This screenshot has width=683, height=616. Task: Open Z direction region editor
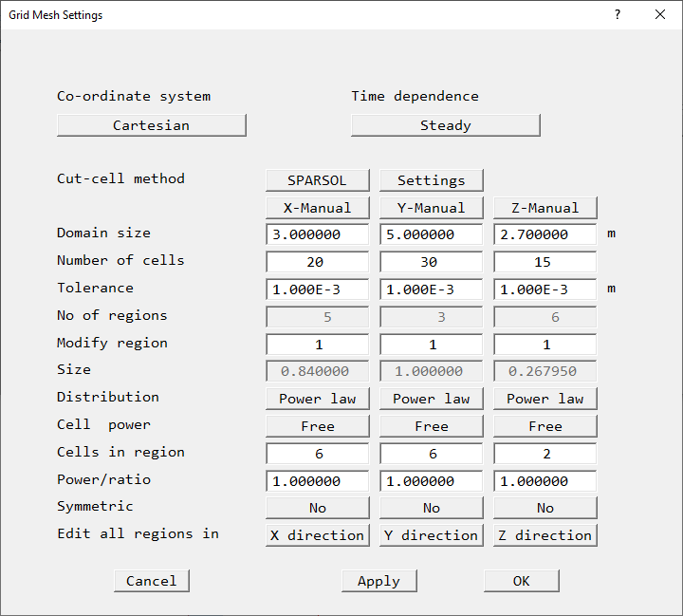point(545,535)
